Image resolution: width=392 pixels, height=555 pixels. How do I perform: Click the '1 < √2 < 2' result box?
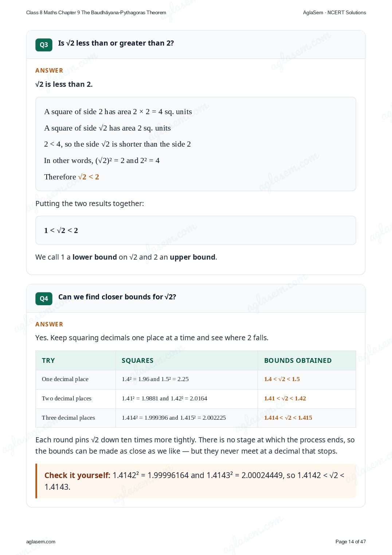point(196,230)
